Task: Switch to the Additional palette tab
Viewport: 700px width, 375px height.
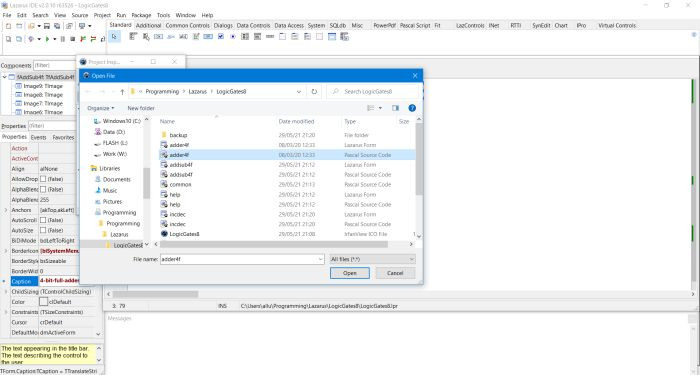Action: (148, 25)
